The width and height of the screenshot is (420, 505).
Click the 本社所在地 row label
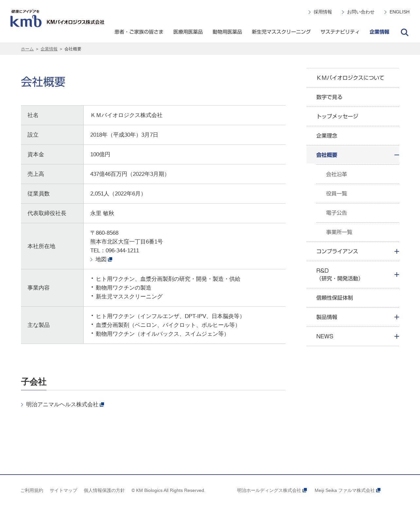pyautogui.click(x=41, y=246)
